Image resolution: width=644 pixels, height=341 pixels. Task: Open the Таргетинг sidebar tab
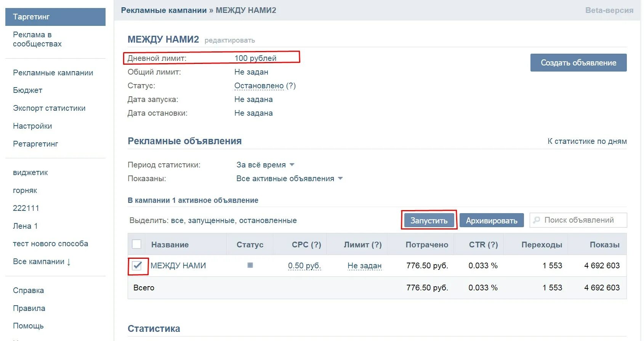pos(55,17)
